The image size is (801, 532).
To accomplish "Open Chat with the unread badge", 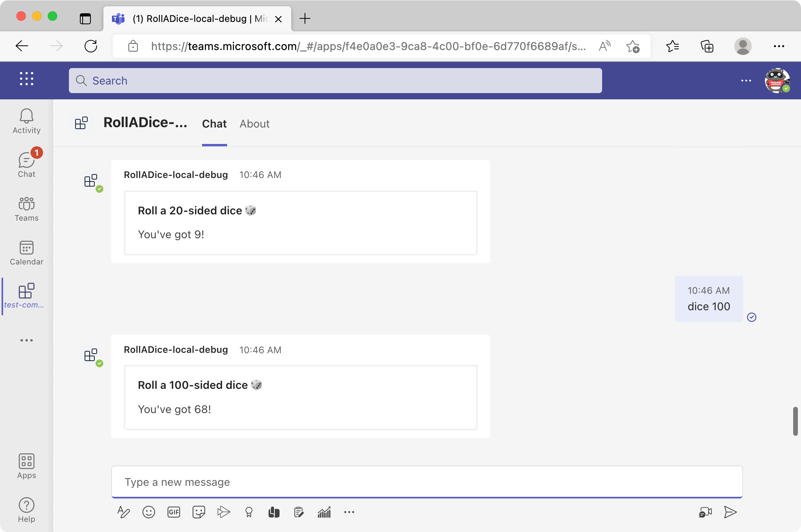I will pyautogui.click(x=26, y=164).
